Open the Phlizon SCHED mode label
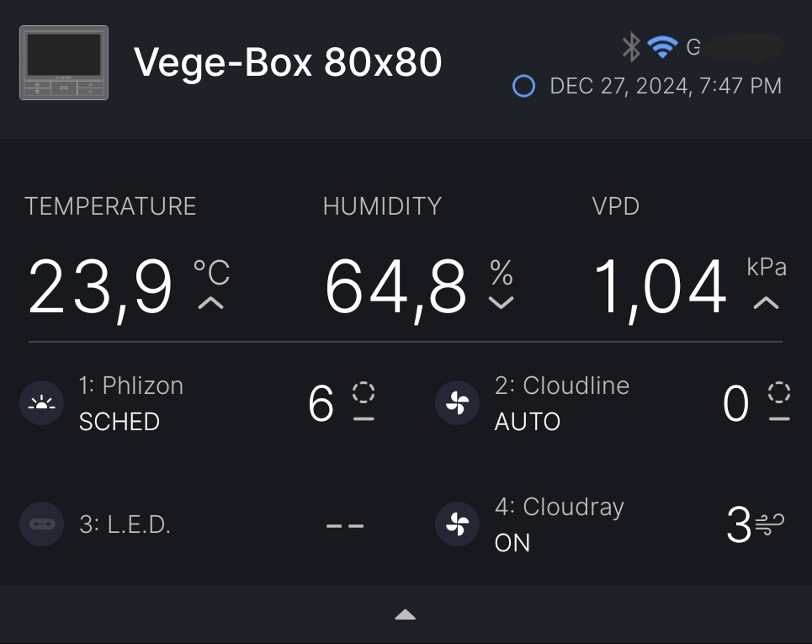The height and width of the screenshot is (644, 812). click(119, 421)
